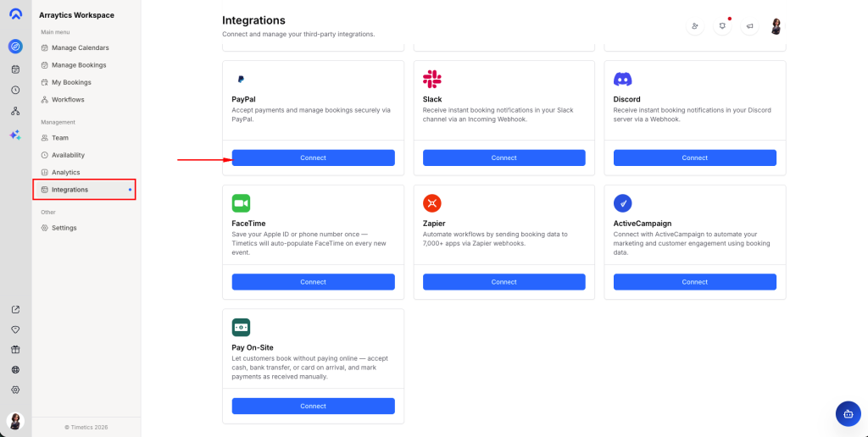
Task: Click the gift icon in left rail
Action: [15, 349]
